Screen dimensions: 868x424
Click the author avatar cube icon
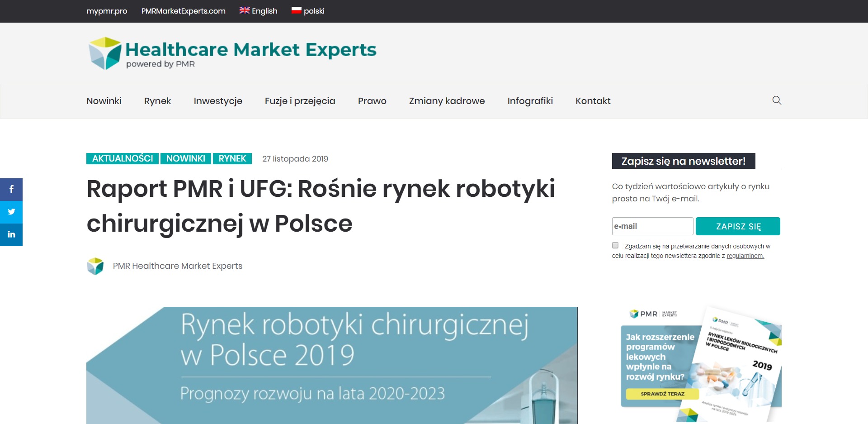(95, 266)
